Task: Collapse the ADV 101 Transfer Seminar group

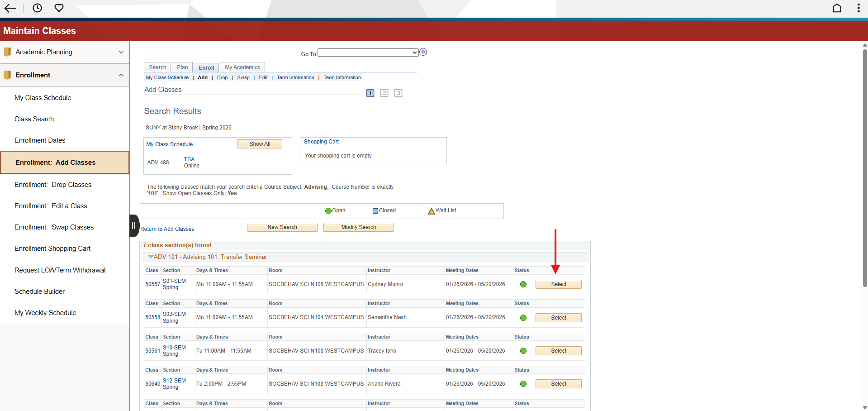Action: pos(151,257)
